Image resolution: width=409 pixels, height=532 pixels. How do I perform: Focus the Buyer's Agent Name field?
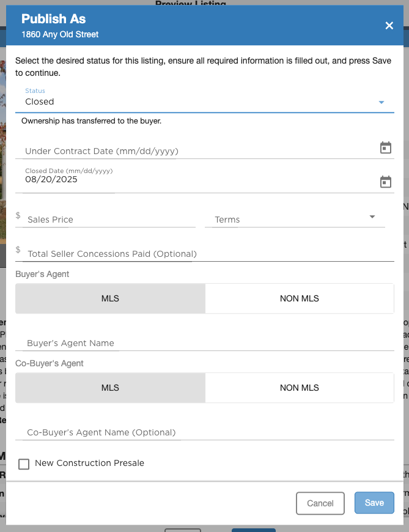[204, 342]
